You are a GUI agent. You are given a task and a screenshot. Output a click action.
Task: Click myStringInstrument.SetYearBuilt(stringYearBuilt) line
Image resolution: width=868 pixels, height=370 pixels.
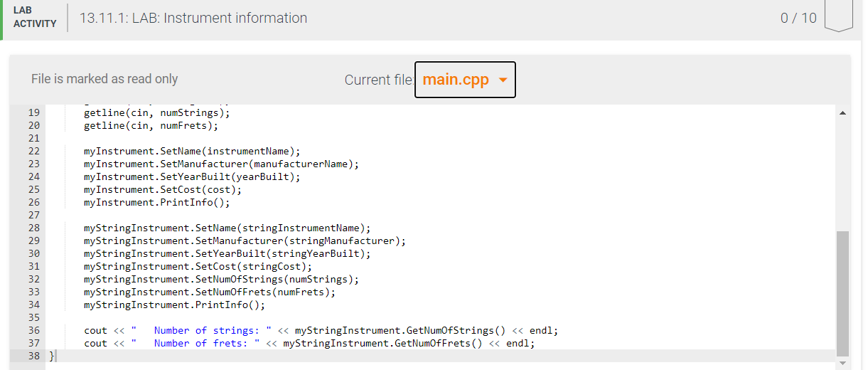(x=227, y=253)
